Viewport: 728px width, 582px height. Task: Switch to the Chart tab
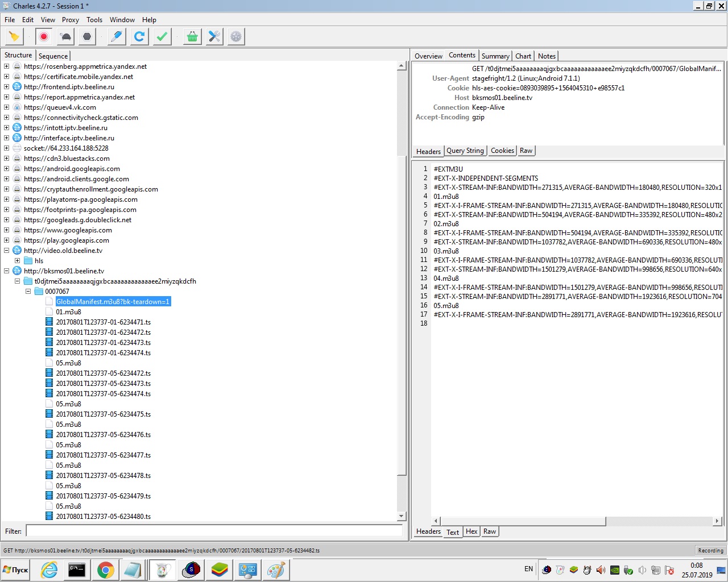(523, 56)
